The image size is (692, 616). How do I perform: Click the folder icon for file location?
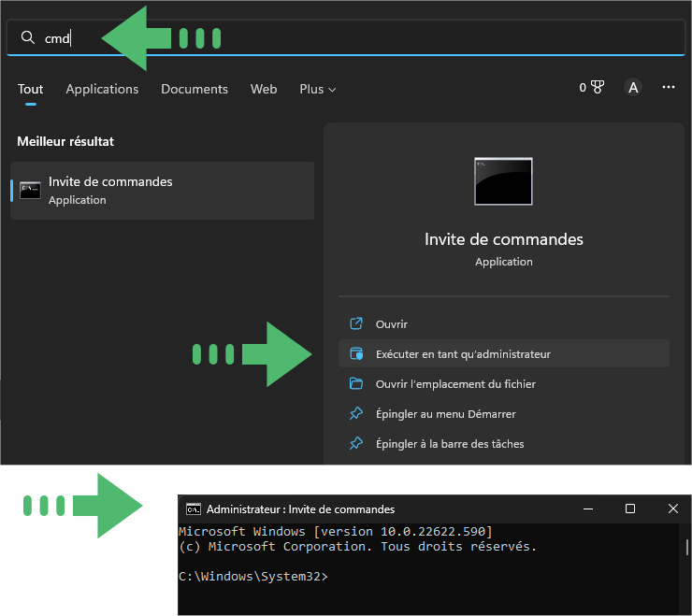pos(356,384)
